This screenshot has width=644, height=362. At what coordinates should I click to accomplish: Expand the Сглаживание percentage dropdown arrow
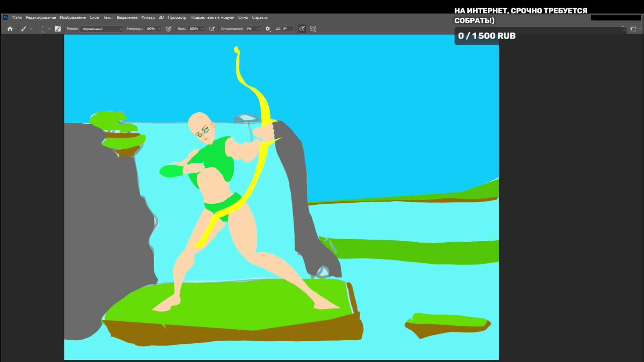click(259, 29)
